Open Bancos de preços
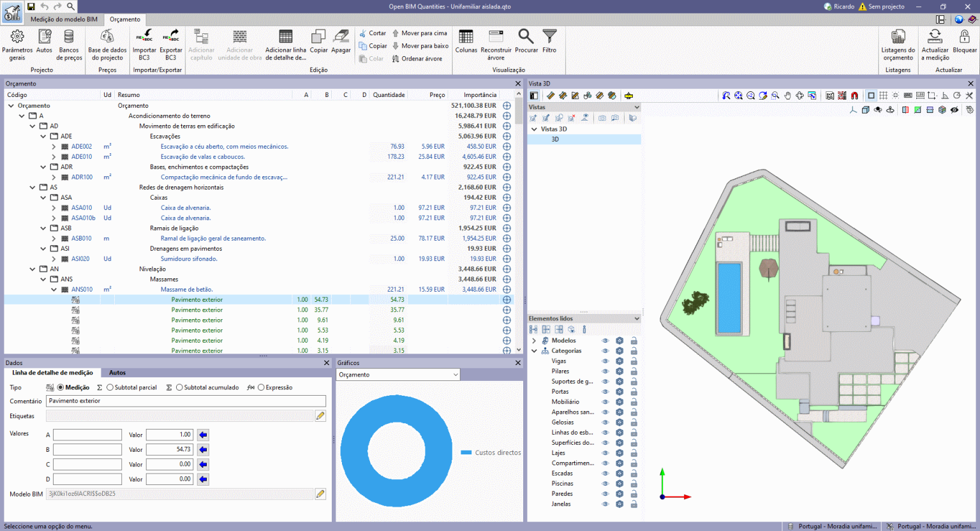This screenshot has height=531, width=980. pyautogui.click(x=69, y=45)
